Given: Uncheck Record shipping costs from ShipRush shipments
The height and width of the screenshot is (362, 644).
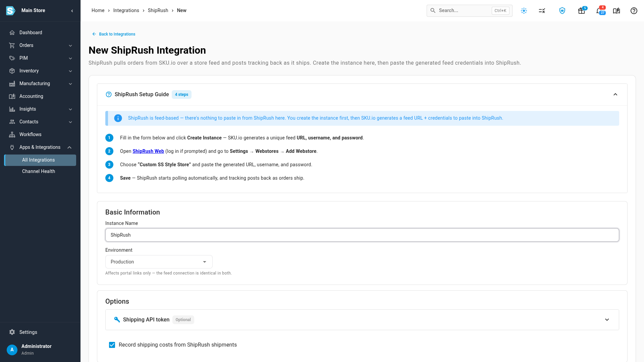Looking at the screenshot, I should 112,345.
